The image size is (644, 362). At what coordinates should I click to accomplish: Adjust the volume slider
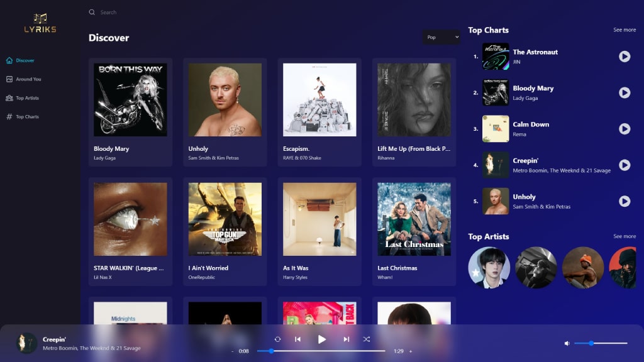pyautogui.click(x=601, y=343)
